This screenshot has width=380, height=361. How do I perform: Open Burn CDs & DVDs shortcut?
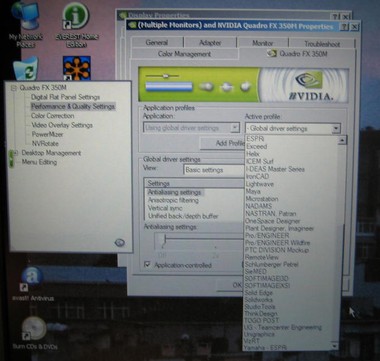click(x=34, y=333)
